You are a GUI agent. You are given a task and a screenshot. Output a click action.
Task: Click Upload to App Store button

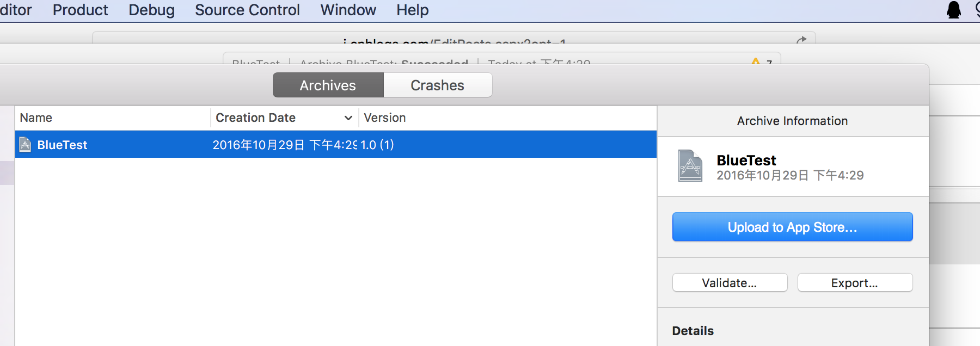(x=792, y=227)
